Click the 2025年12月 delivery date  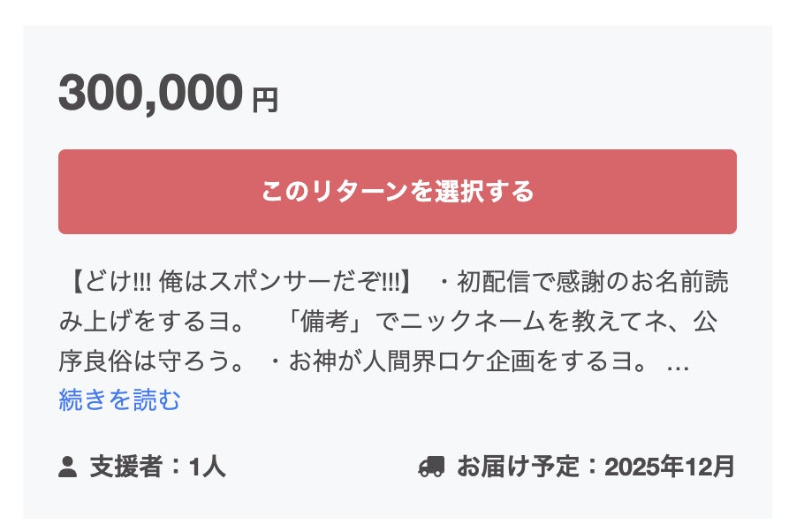click(669, 467)
